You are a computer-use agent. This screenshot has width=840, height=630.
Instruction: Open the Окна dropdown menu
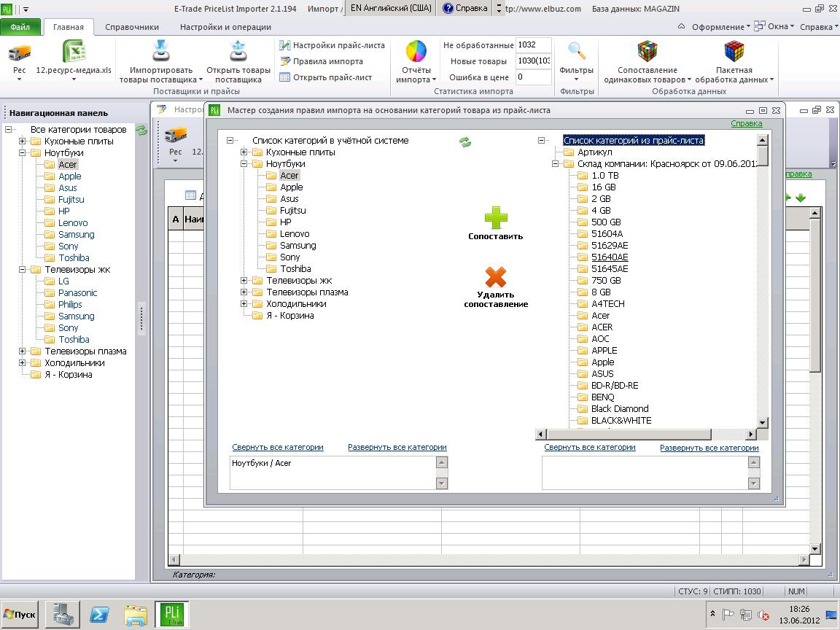coord(774,26)
